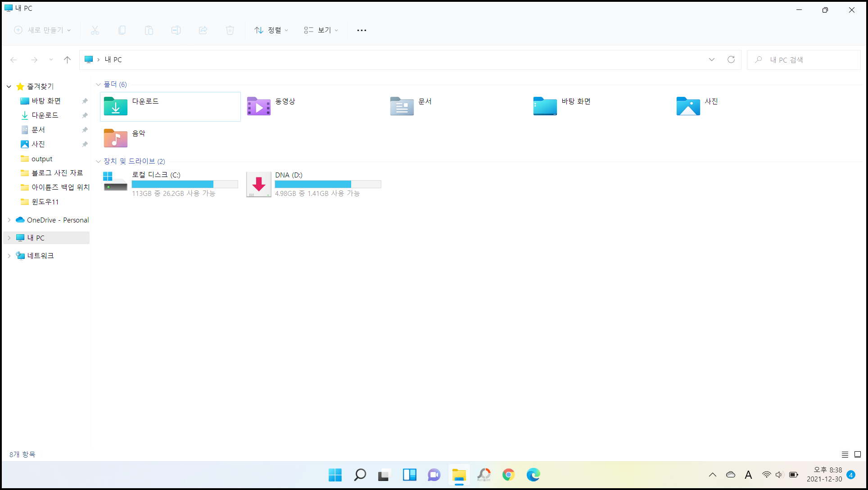Select OneDrive - Personal in sidebar
This screenshot has height=490, width=868.
[58, 220]
